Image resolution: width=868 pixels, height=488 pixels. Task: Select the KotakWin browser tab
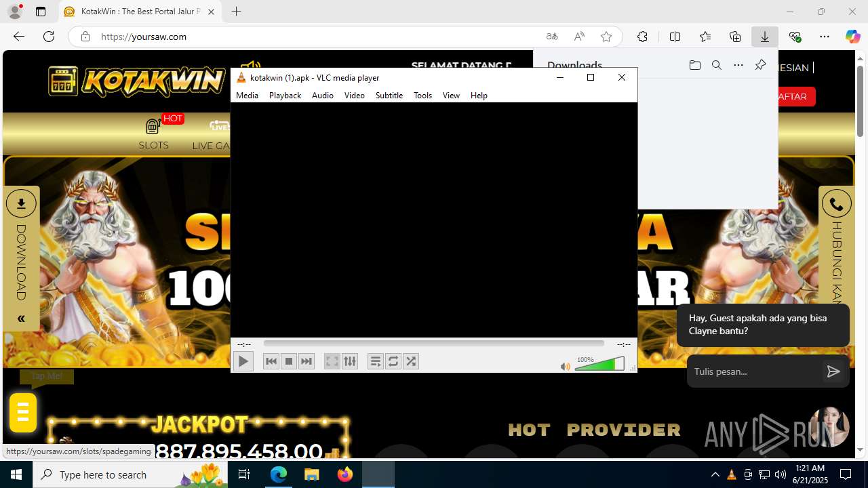point(140,12)
